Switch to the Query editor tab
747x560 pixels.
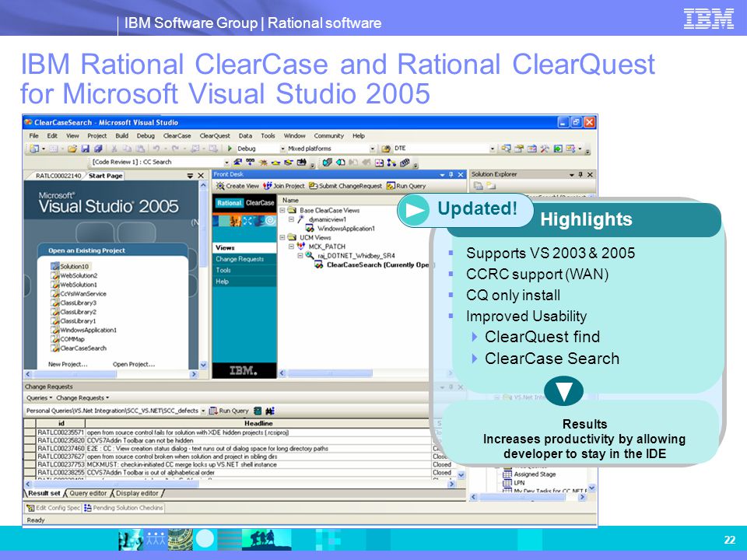(x=89, y=493)
